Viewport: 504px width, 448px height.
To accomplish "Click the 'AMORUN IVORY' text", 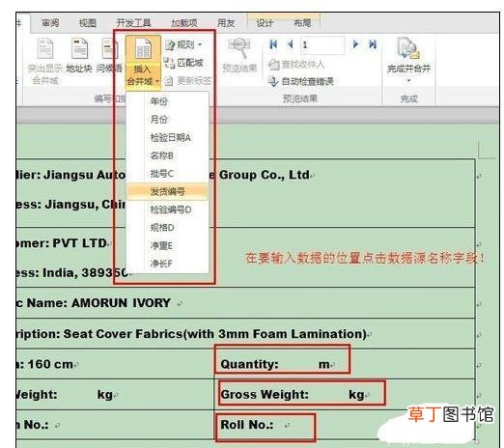I will click(121, 303).
